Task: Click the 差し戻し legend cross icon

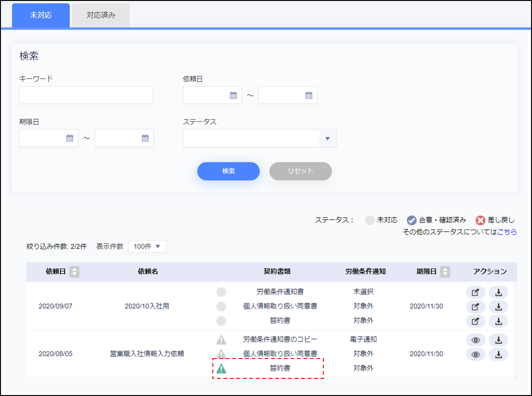Action: 481,220
